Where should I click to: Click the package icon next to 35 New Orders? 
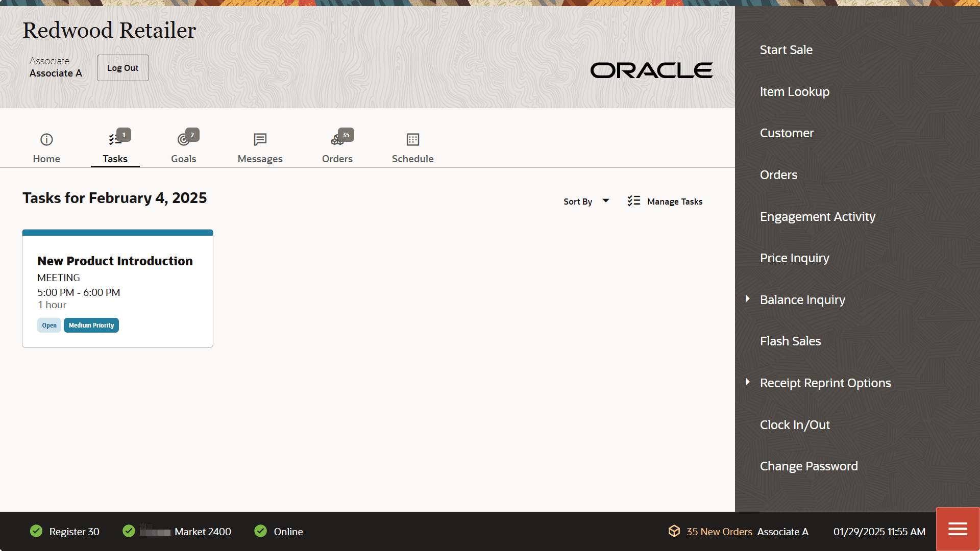[x=674, y=531]
